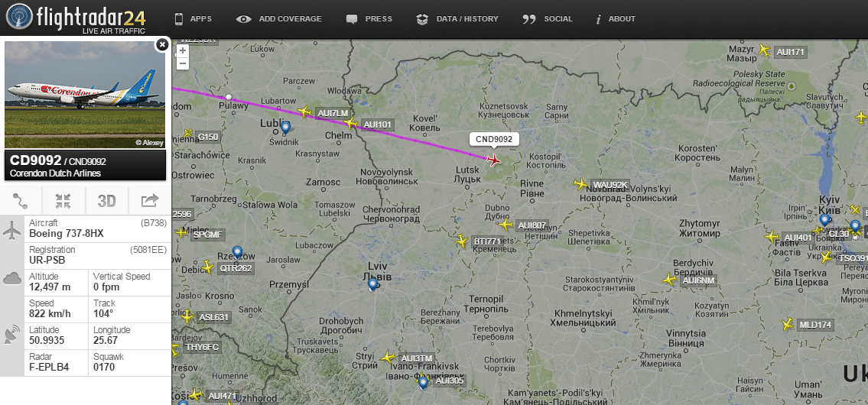868x405 pixels.
Task: Click the AUI807 flight label
Action: (x=532, y=225)
